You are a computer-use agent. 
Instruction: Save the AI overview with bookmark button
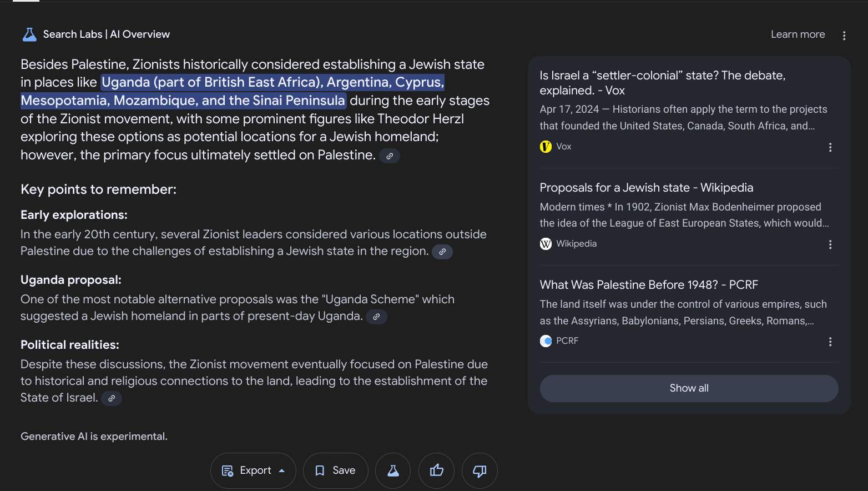click(335, 470)
